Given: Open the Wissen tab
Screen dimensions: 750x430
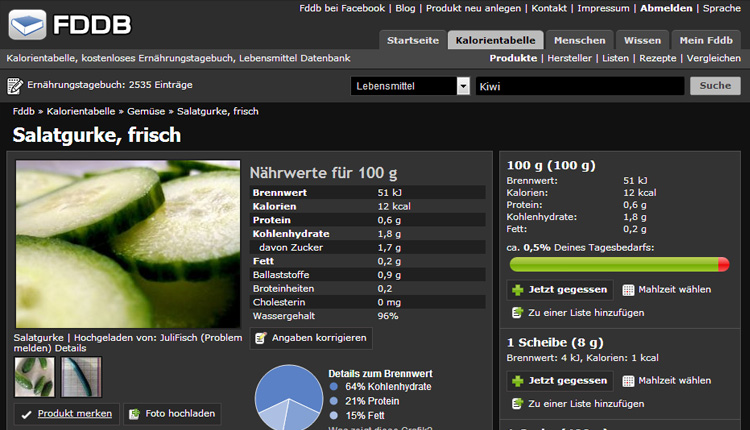Looking at the screenshot, I should coord(642,40).
